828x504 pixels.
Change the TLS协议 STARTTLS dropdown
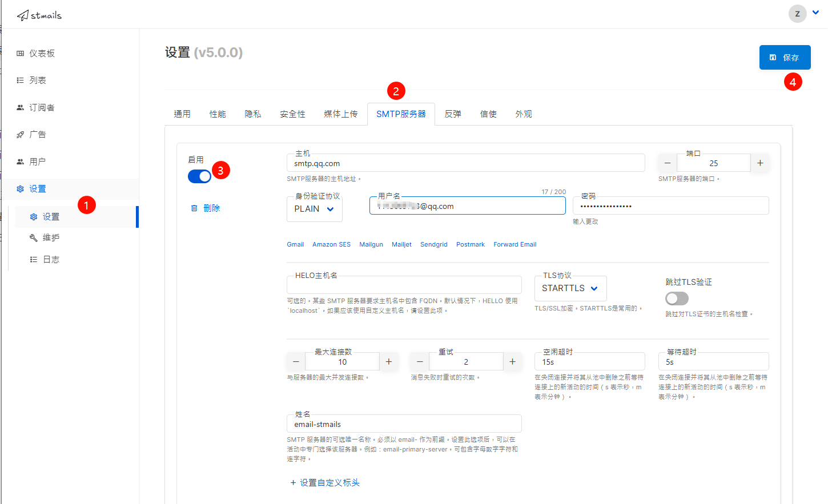click(569, 288)
